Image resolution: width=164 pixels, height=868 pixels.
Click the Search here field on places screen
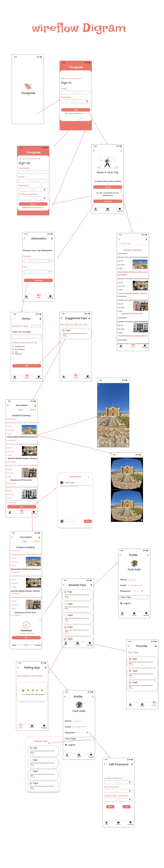pos(133,243)
